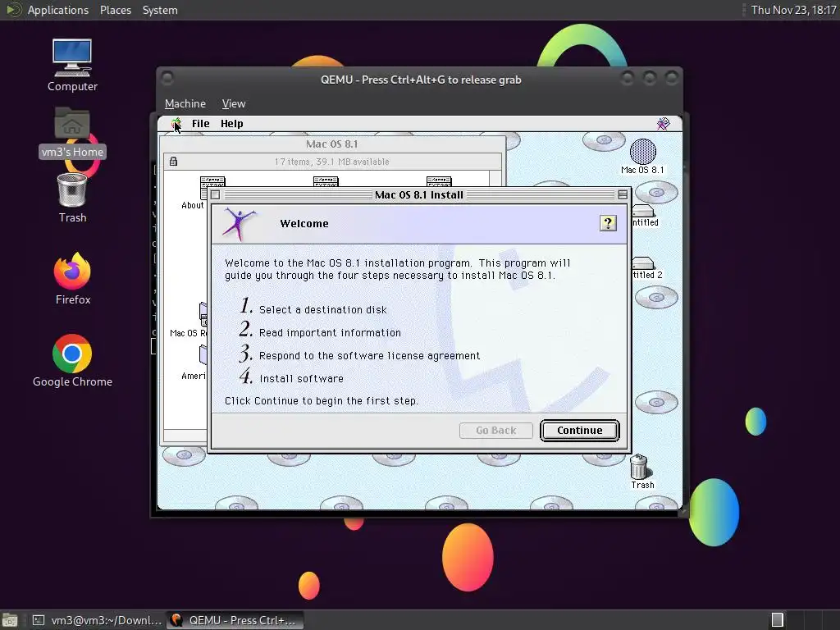The image size is (840, 630).
Task: Click the 'Select a destination disk' step text
Action: coord(322,309)
